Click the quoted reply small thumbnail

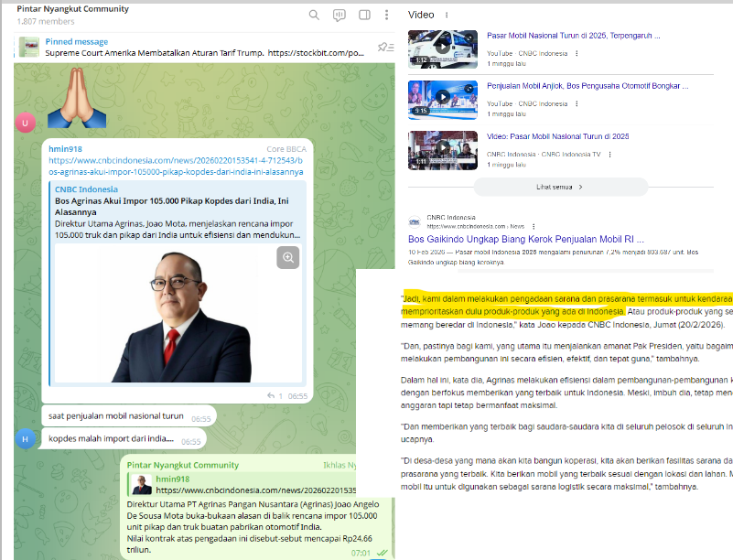142,484
